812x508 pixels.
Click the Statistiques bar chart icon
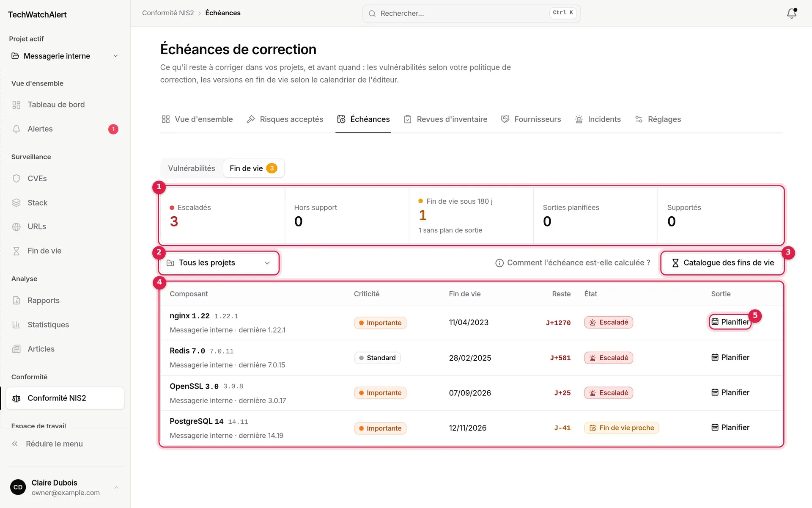click(x=16, y=325)
